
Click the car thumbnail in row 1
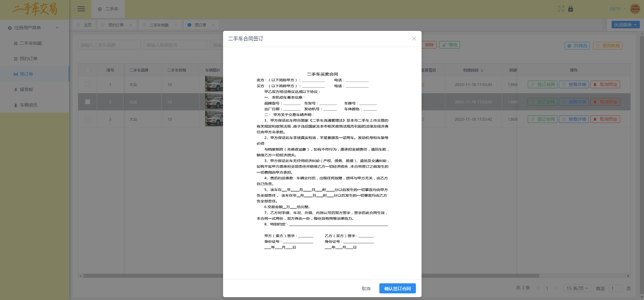click(x=214, y=84)
